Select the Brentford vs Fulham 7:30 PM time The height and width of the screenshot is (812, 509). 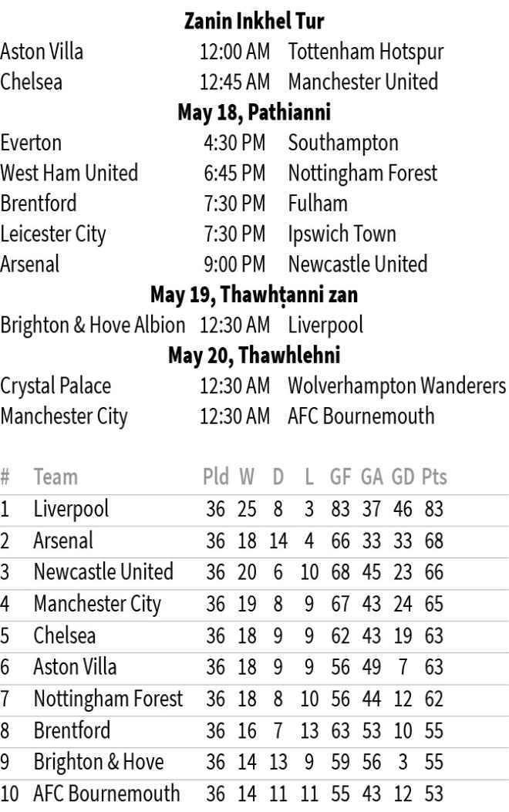[x=234, y=204]
